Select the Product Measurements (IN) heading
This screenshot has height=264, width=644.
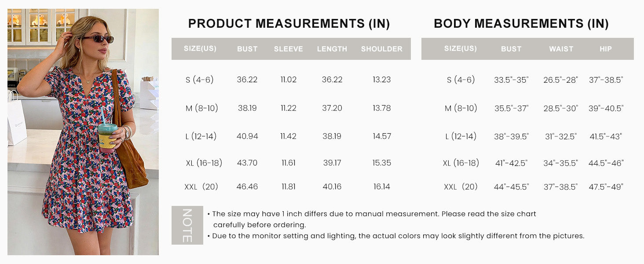point(289,24)
